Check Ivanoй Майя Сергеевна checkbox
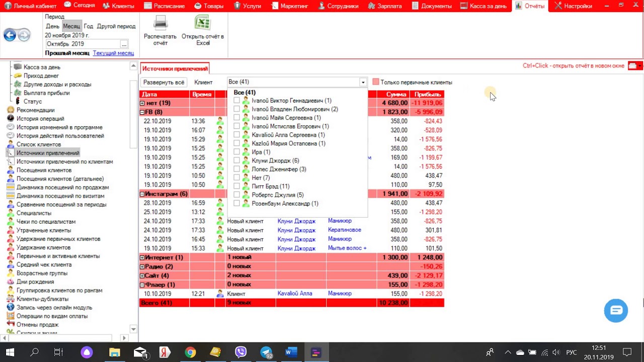 coord(236,118)
